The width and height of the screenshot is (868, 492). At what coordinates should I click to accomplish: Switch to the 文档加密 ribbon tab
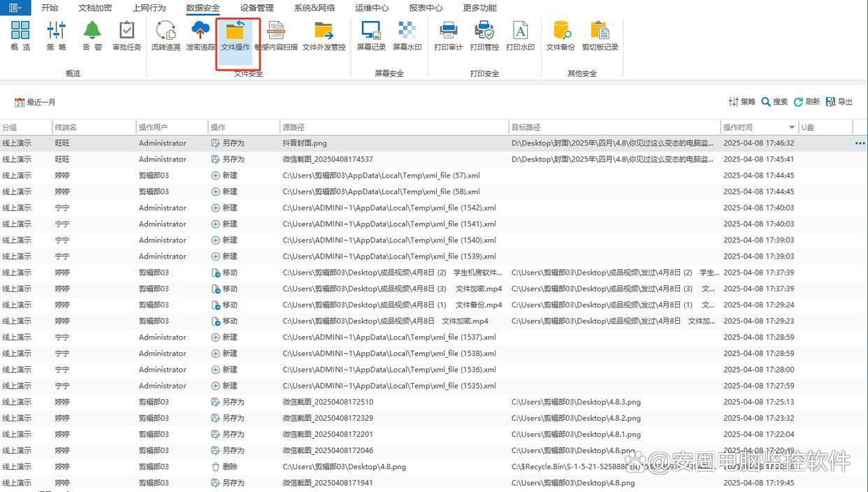pos(95,8)
